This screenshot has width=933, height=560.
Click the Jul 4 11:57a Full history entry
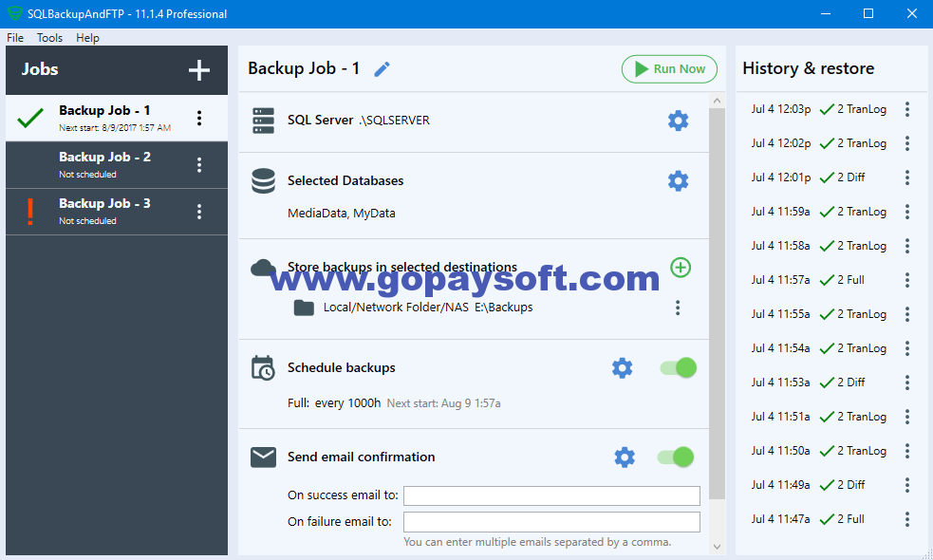808,280
